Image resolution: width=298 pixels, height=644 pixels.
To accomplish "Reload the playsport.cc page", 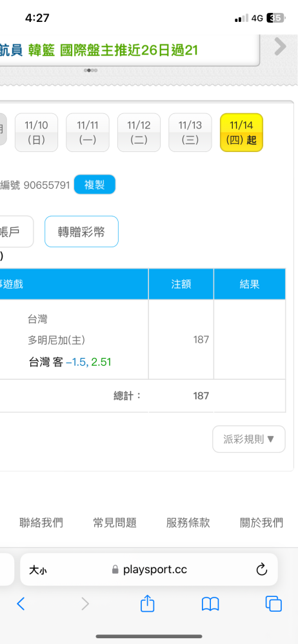I will [262, 569].
